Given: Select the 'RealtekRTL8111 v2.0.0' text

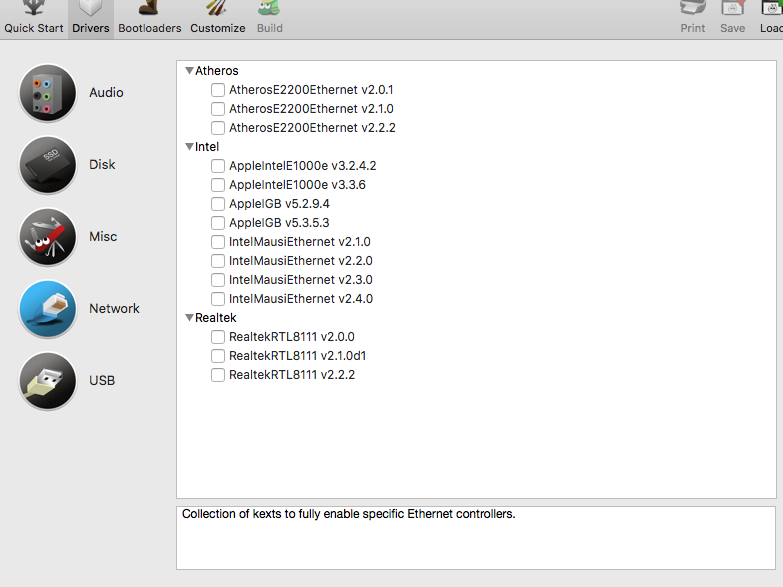Looking at the screenshot, I should pyautogui.click(x=292, y=337).
